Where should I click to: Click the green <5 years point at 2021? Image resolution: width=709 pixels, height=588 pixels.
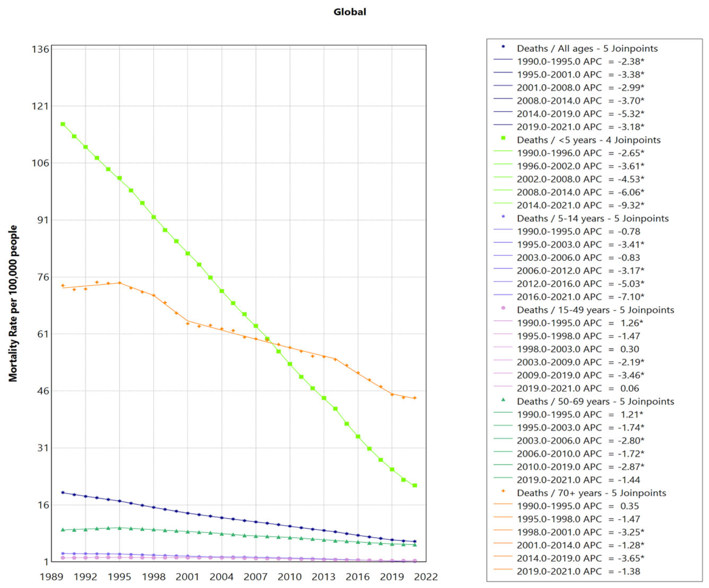pyautogui.click(x=415, y=485)
